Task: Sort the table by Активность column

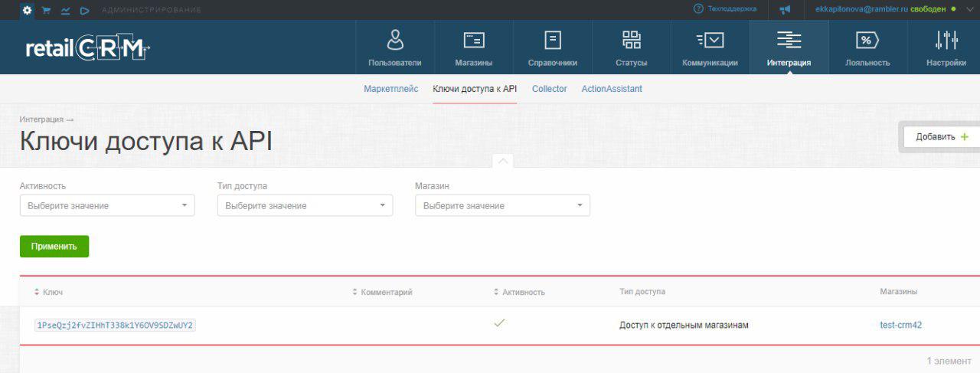Action: (x=519, y=292)
